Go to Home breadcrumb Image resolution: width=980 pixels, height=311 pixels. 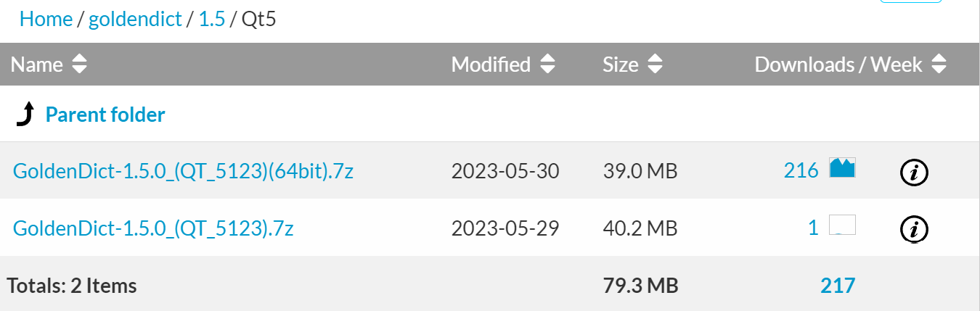[x=46, y=19]
